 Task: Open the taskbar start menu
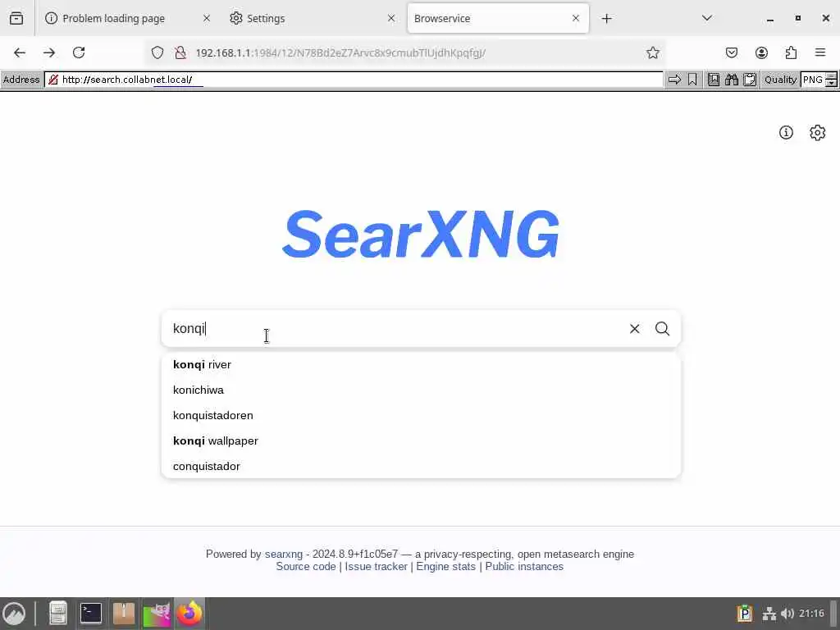[15, 614]
